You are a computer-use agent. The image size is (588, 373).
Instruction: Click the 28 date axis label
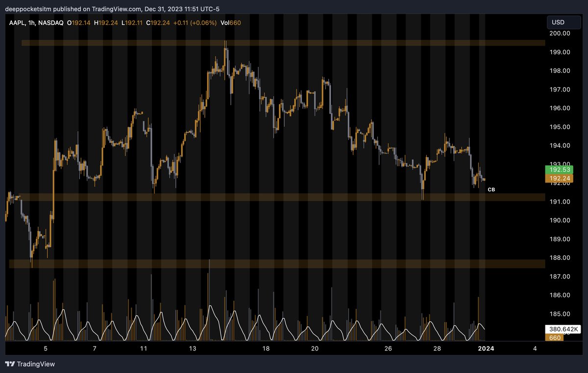tap(437, 349)
